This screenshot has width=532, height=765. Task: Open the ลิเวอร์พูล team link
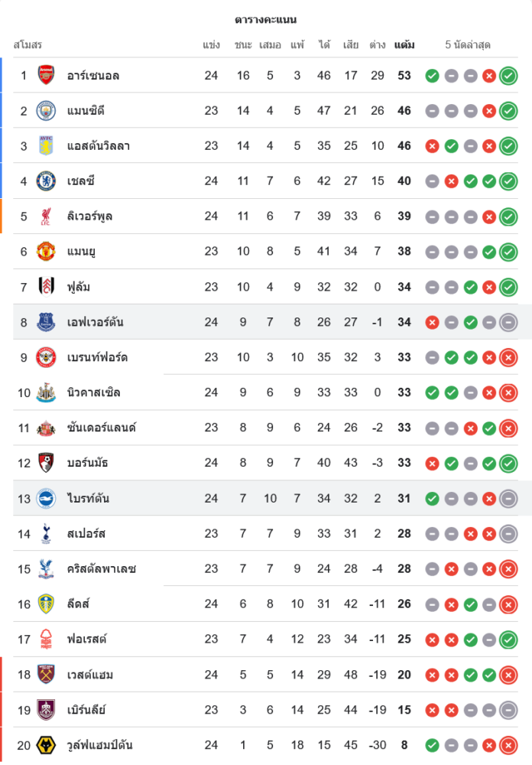[89, 216]
